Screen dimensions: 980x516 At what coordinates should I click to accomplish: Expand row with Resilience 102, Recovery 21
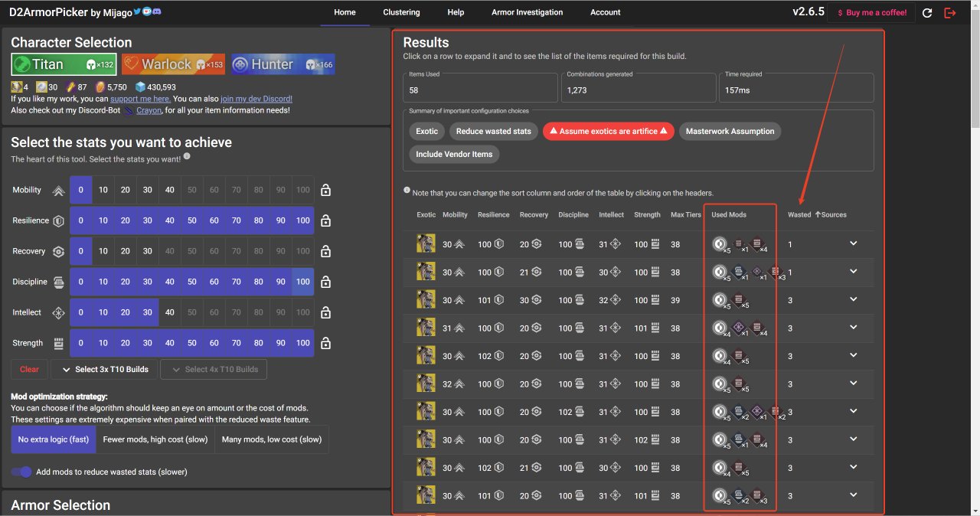[853, 468]
